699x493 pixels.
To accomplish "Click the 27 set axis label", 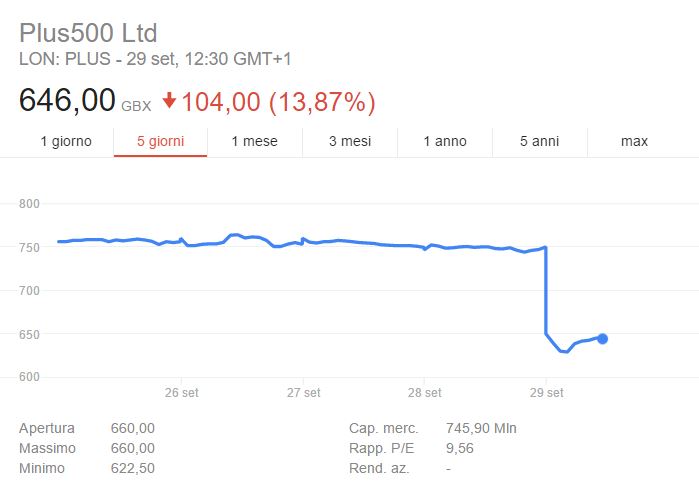I will click(x=303, y=393).
